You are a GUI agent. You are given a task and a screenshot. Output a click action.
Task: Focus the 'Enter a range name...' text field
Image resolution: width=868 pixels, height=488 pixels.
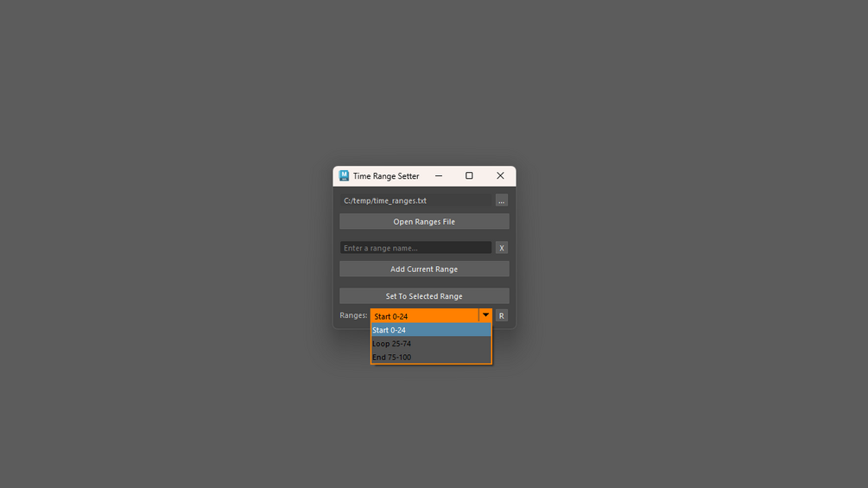(x=415, y=248)
